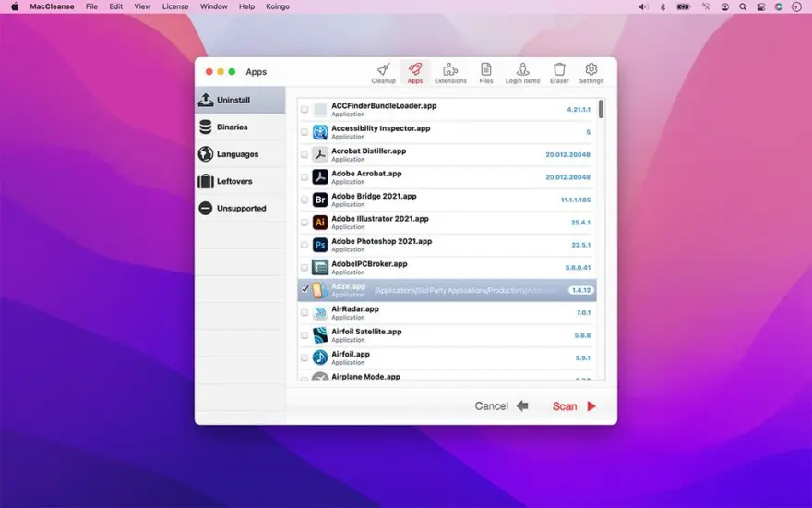This screenshot has height=508, width=812.
Task: Click the Adobe Bridge Br icon
Action: [x=320, y=200]
